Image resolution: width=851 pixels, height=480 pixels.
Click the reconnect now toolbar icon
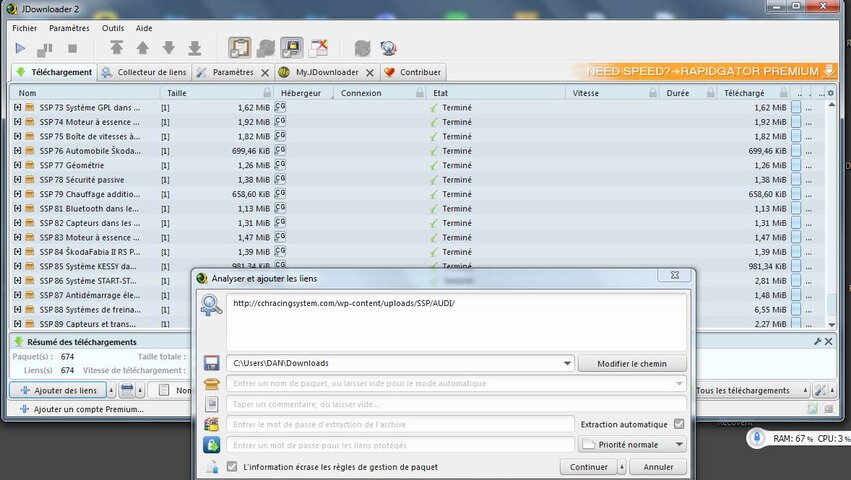(x=362, y=48)
